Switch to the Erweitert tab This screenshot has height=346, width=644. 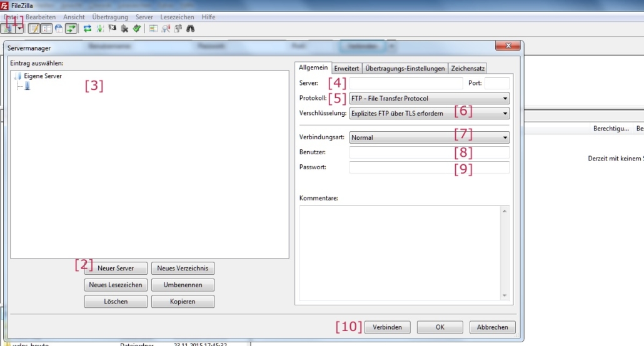346,69
